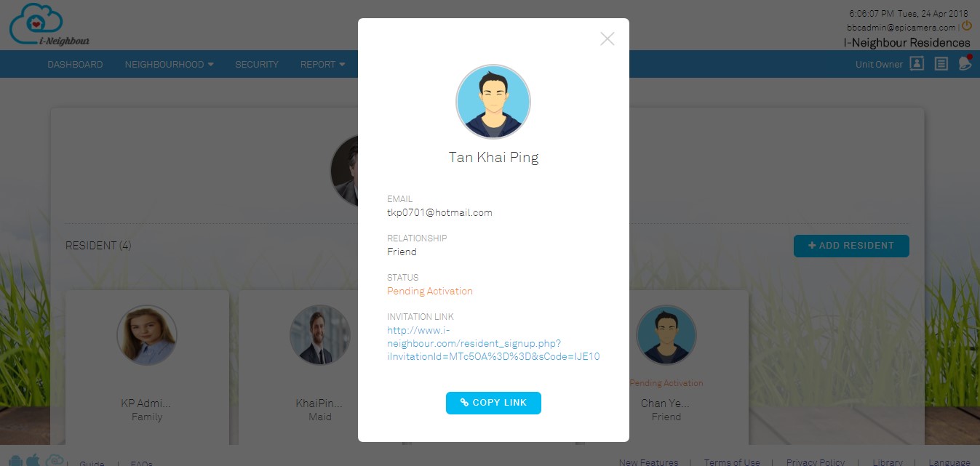Open the Security menu item
This screenshot has height=466, width=980.
pyautogui.click(x=257, y=64)
